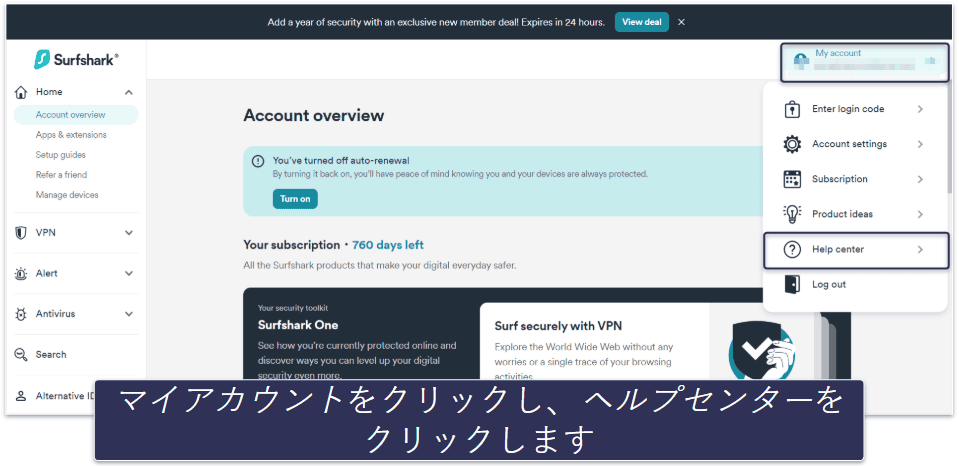
Task: Click the Alternative ID person icon
Action: 21,396
